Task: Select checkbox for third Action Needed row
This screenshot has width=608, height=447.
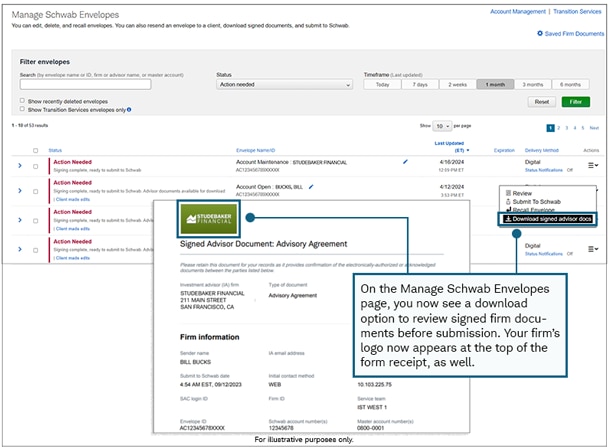Action: [x=36, y=221]
